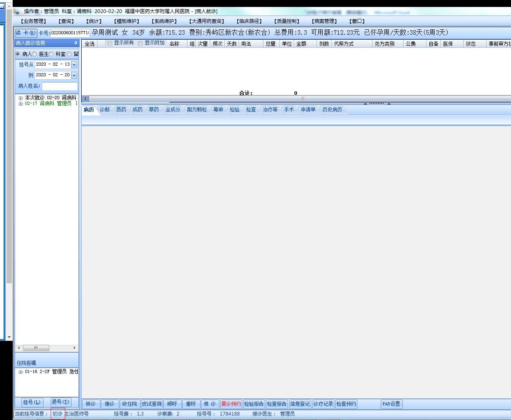Switch to the 毒麻 tab

[x=219, y=110]
